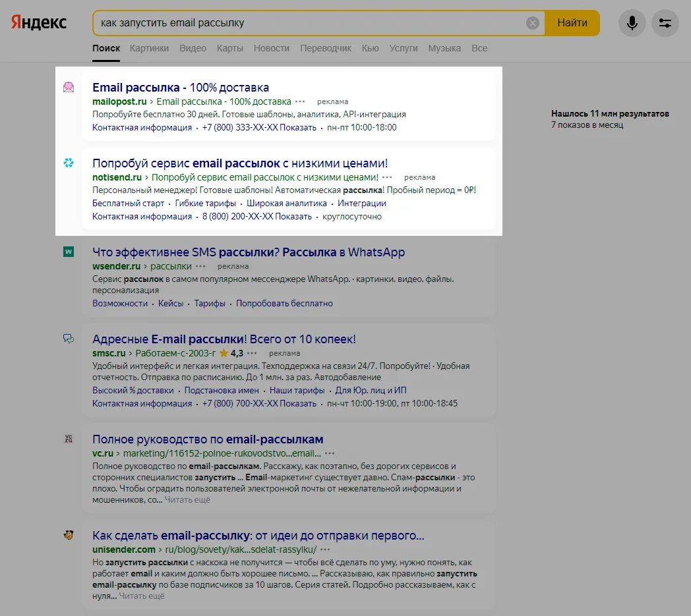
Task: Open wsender Кейсы sitelink
Action: tap(171, 303)
